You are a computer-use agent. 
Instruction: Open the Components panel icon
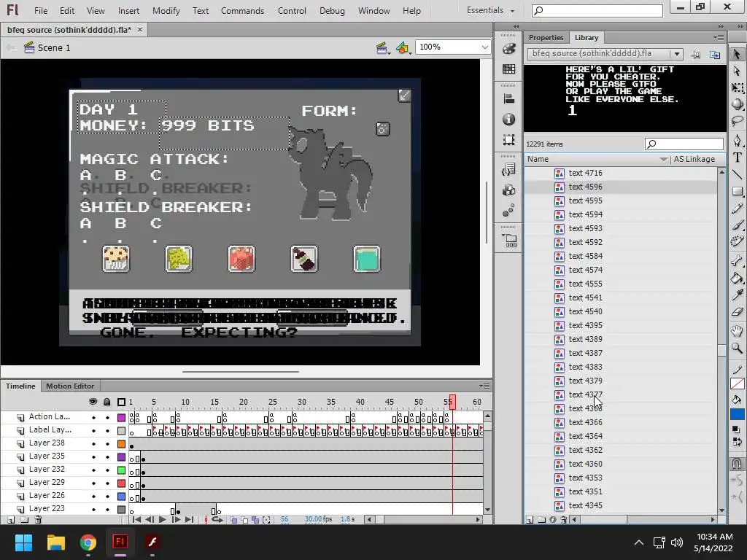(x=508, y=190)
